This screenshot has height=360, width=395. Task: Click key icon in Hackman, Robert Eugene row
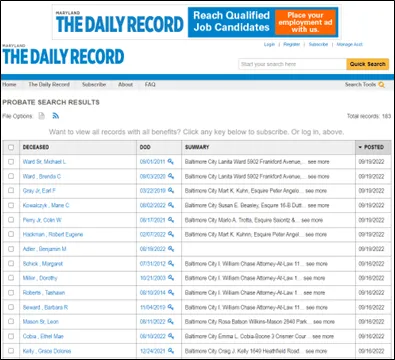point(171,234)
